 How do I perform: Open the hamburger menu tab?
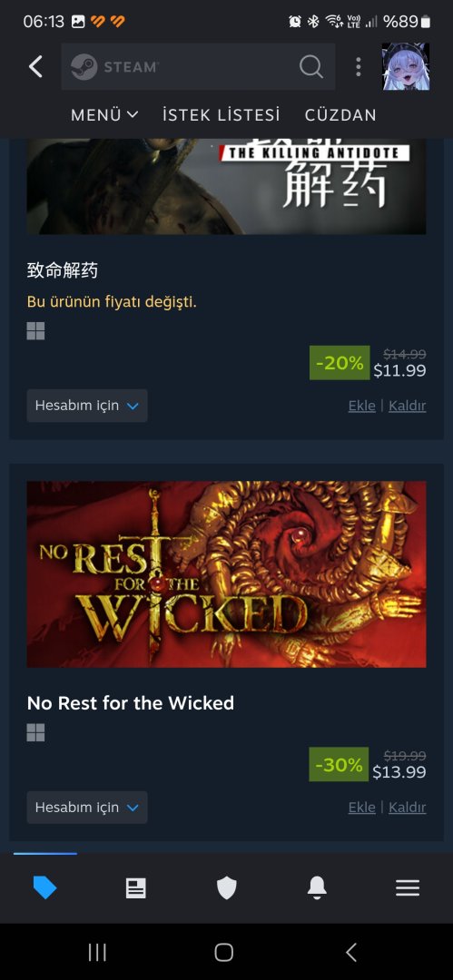(408, 887)
